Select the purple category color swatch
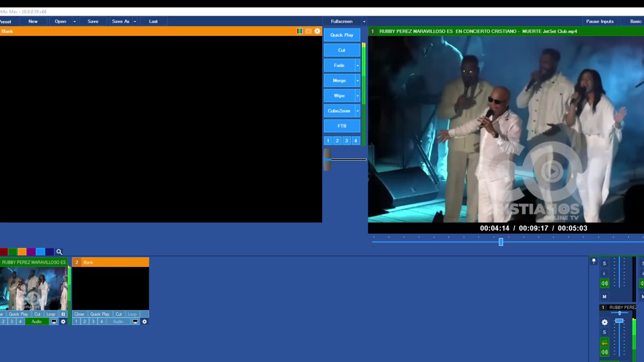Screen dimensions: 644x362 click(31, 252)
